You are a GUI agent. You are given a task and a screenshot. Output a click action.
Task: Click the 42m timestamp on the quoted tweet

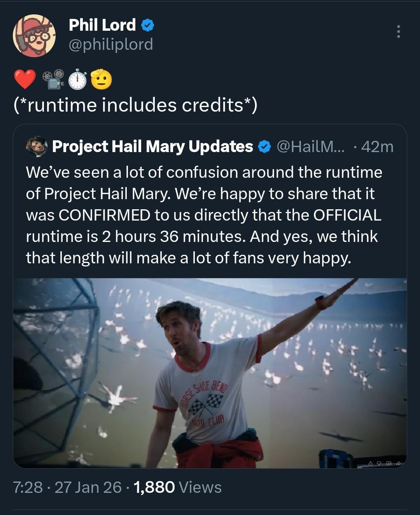click(377, 147)
